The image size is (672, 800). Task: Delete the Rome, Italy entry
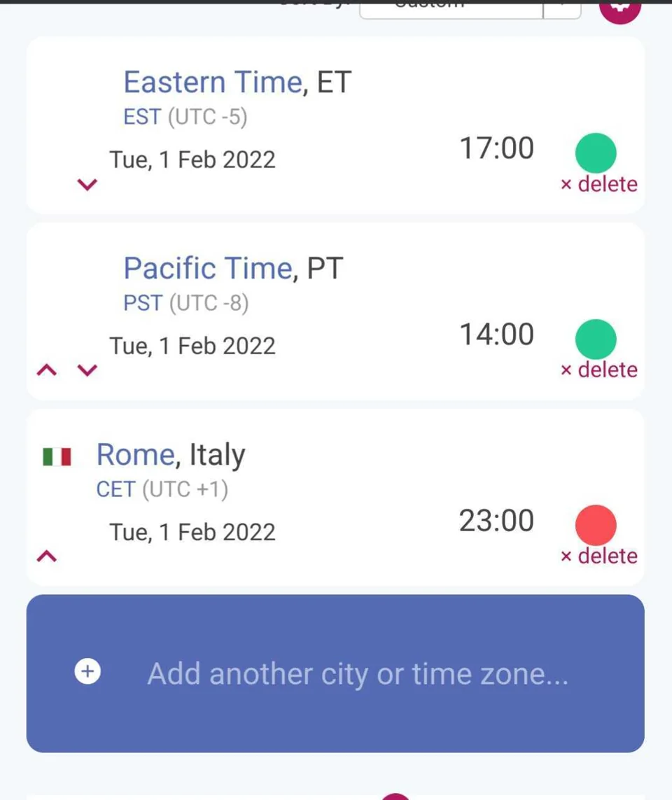598,556
